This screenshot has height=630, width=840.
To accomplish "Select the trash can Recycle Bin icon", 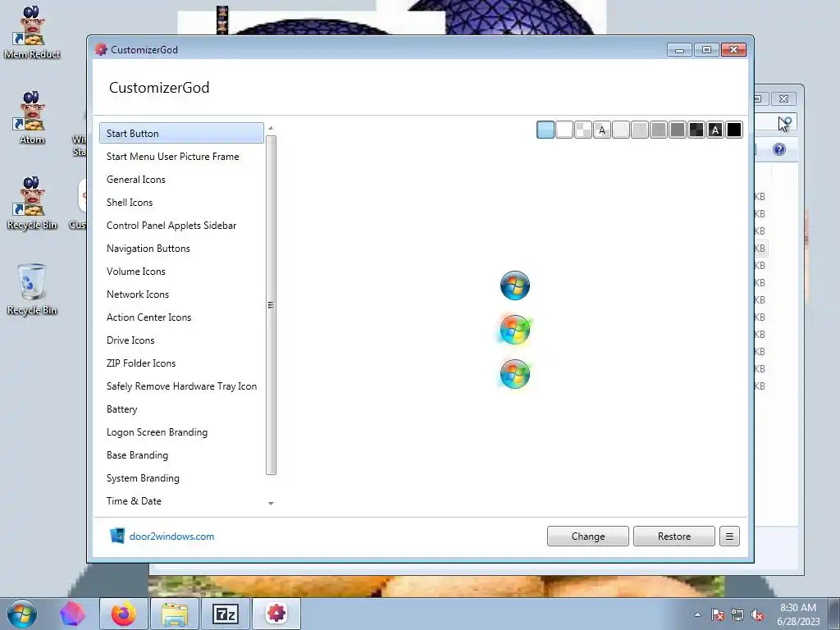I will (x=32, y=290).
